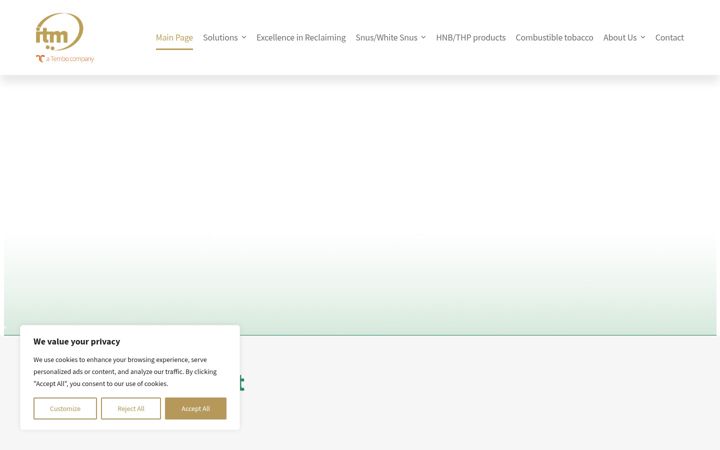Open HNB/THP products page

[x=471, y=37]
